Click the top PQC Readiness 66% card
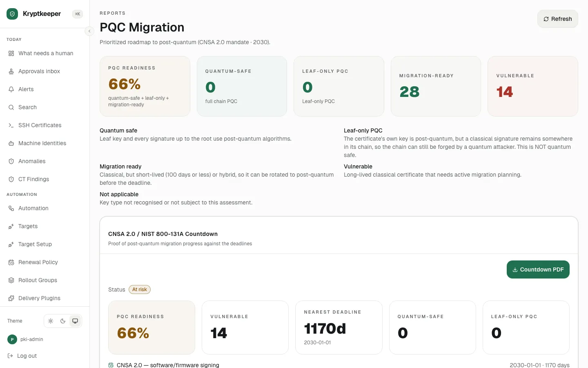 pos(145,86)
